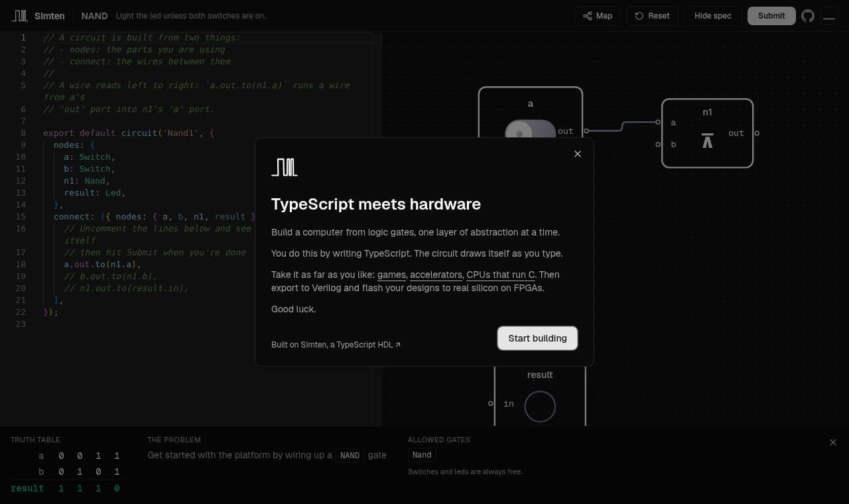Click the NAND level title in header
Screen dimensions: 849x504
click(95, 16)
